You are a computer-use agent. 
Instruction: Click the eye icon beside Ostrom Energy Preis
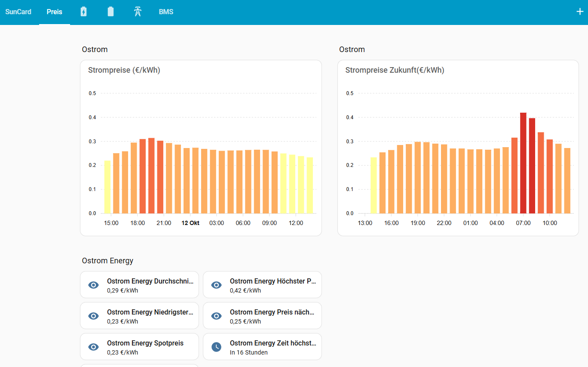click(x=217, y=316)
